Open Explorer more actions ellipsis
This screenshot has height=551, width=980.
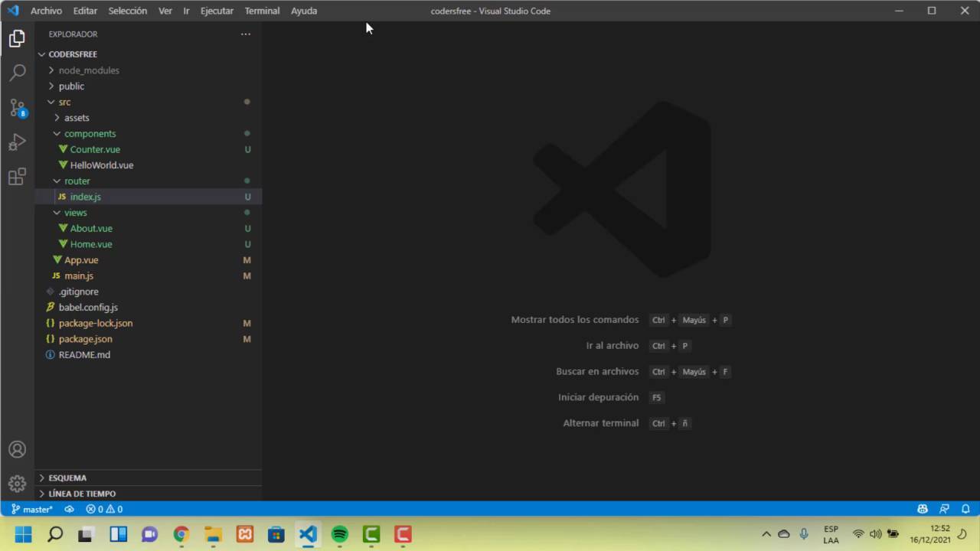tap(245, 34)
